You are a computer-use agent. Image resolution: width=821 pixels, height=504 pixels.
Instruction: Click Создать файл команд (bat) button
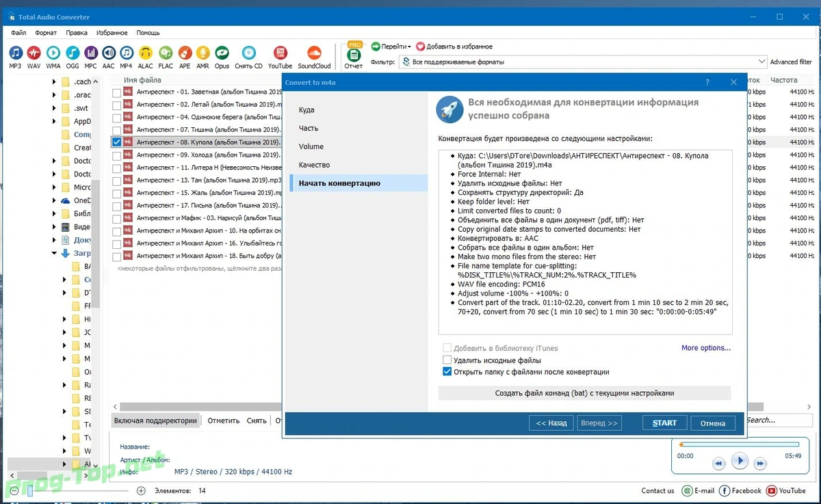click(584, 393)
